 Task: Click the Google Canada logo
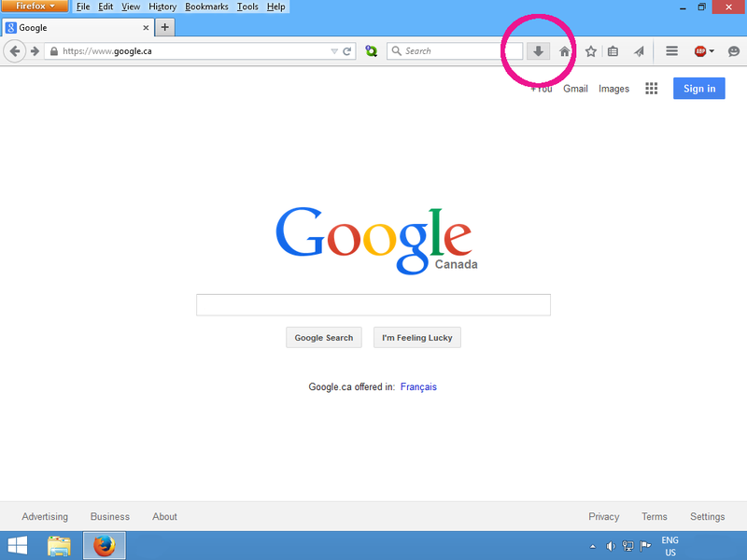[376, 241]
